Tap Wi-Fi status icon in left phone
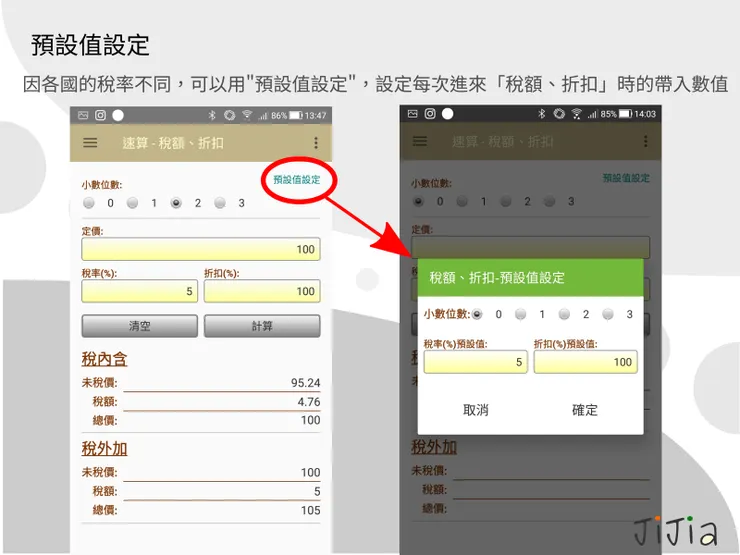The image size is (740, 555). pyautogui.click(x=247, y=115)
